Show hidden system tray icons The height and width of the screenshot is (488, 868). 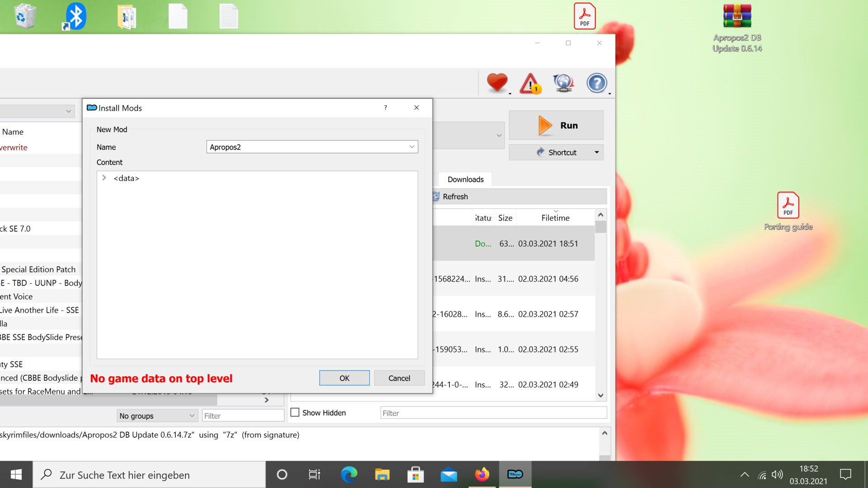pyautogui.click(x=745, y=474)
